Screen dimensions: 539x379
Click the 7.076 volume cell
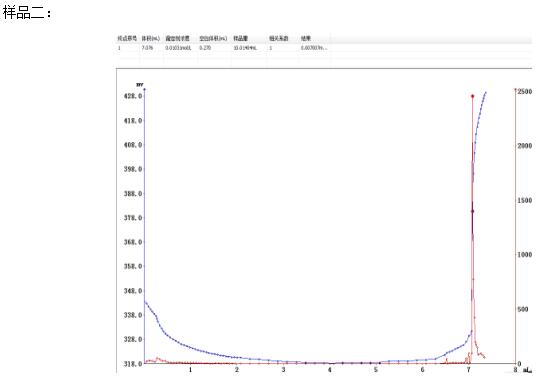(147, 48)
